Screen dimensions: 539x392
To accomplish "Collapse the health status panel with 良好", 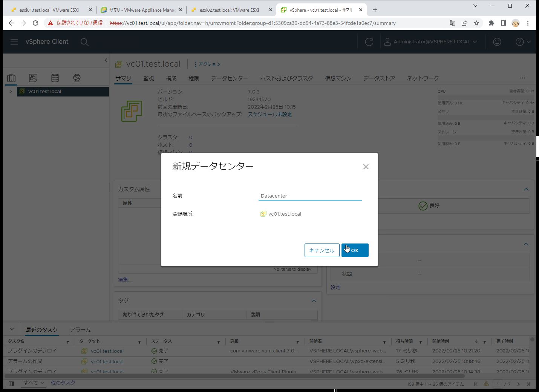I will point(526,189).
